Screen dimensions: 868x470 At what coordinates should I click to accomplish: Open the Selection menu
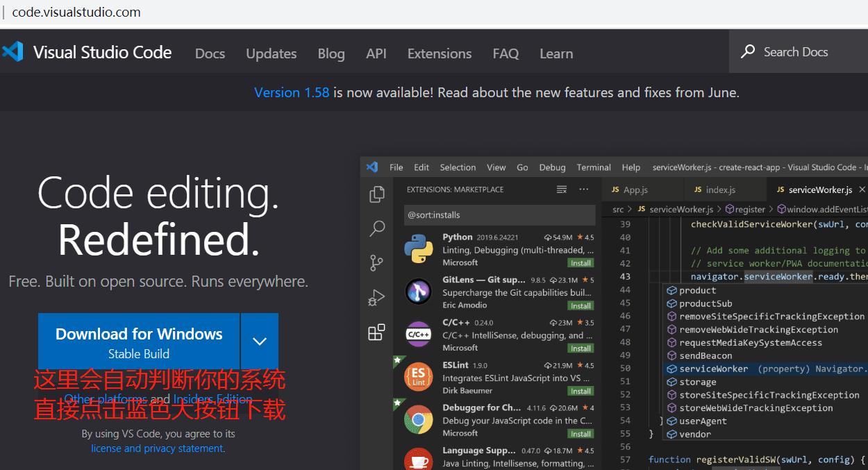(x=458, y=167)
